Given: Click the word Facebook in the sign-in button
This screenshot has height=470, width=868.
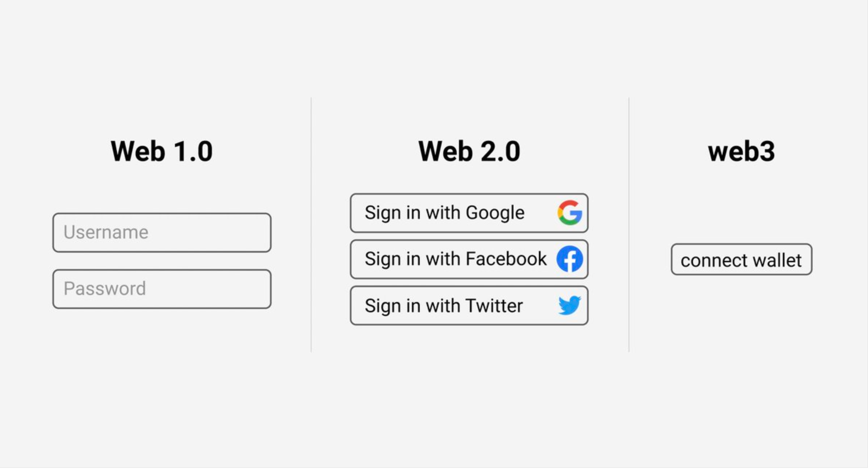Looking at the screenshot, I should pos(506,259).
